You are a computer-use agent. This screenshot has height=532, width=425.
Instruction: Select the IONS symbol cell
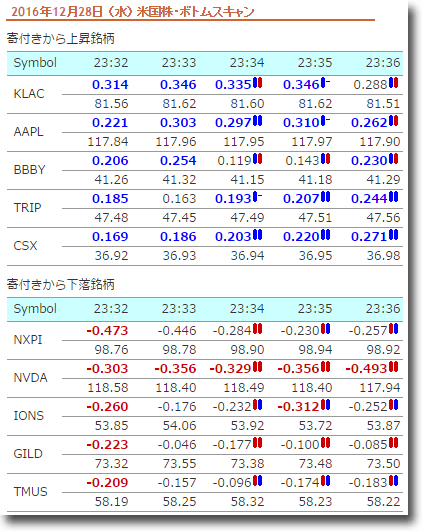pyautogui.click(x=29, y=416)
